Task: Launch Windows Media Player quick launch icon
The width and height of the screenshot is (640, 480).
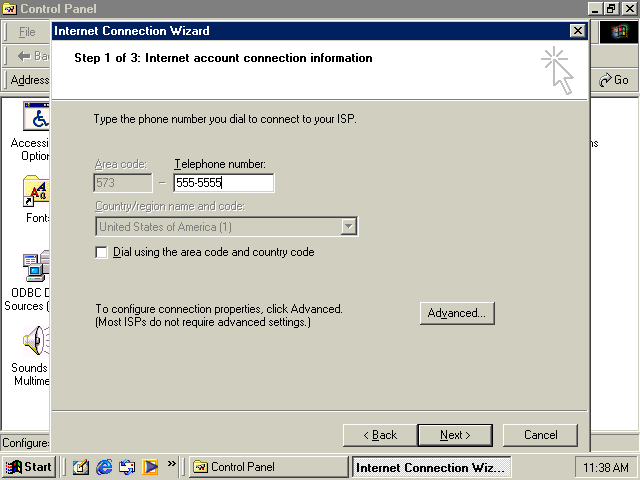Action: (150, 467)
